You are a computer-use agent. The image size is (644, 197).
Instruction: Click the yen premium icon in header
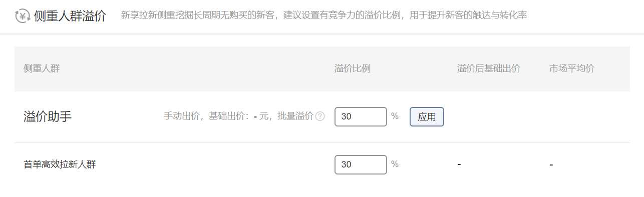click(23, 15)
